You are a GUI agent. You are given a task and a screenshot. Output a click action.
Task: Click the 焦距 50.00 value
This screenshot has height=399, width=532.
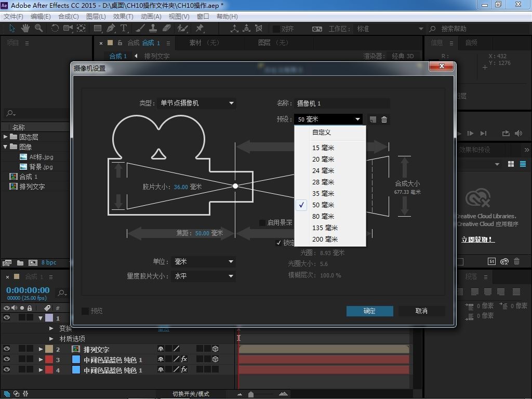202,233
